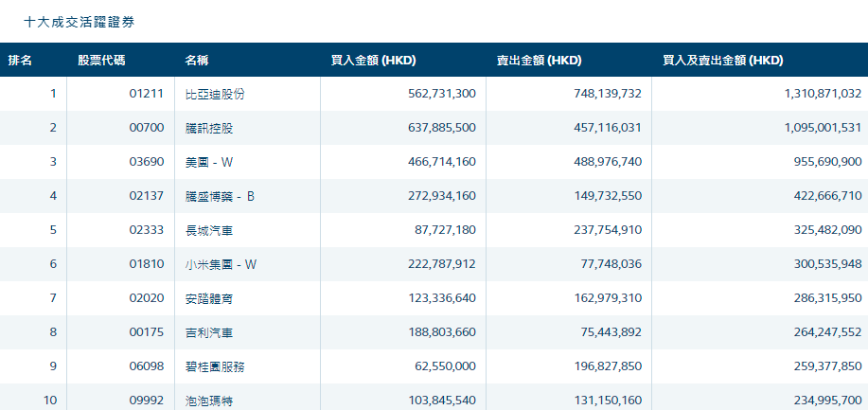Select stock code 01810
The width and height of the screenshot is (868, 410).
[x=147, y=264]
